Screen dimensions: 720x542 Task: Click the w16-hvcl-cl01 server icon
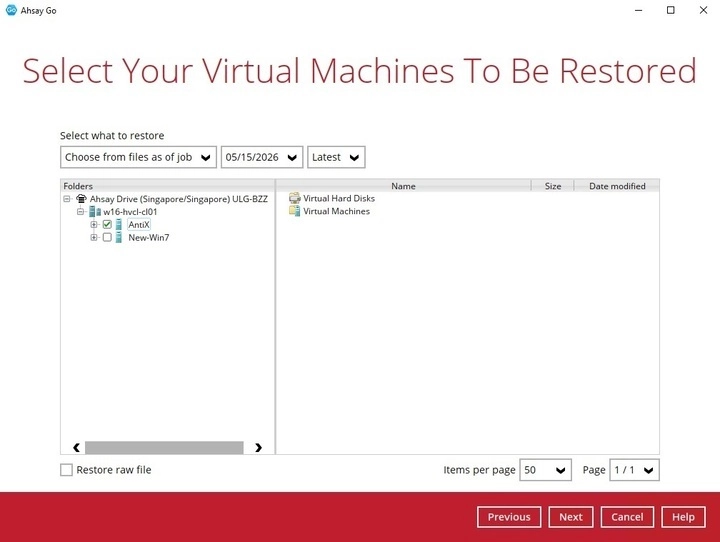coord(95,212)
